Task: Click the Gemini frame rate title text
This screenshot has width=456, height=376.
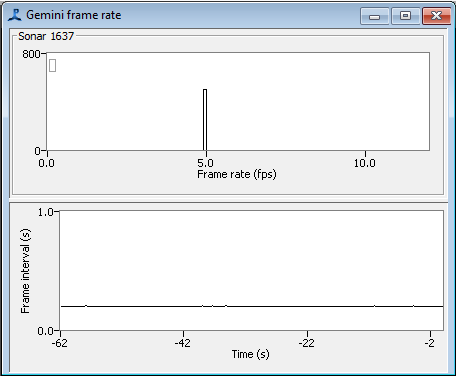Action: (74, 15)
